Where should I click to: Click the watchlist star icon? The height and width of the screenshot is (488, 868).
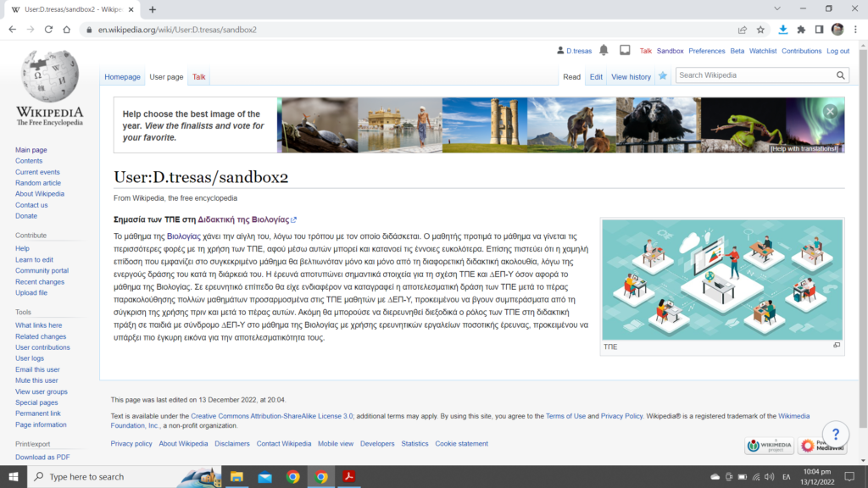(x=663, y=76)
